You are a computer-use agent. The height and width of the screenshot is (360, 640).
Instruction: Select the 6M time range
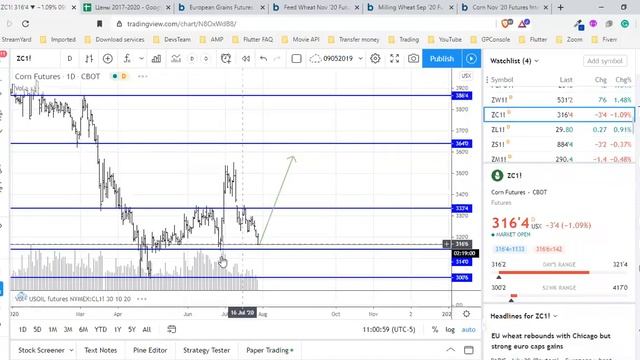click(83, 329)
